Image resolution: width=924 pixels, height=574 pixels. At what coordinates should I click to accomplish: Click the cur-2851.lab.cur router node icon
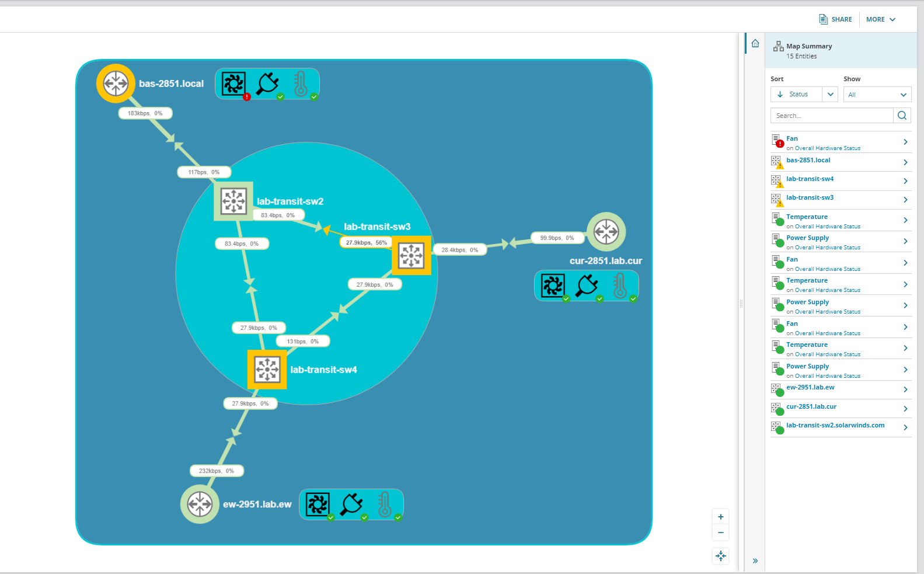pos(606,232)
